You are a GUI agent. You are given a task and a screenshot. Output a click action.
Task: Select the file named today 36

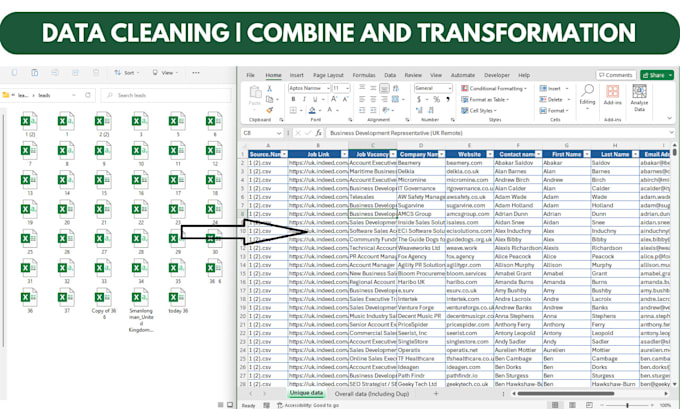[x=178, y=301]
